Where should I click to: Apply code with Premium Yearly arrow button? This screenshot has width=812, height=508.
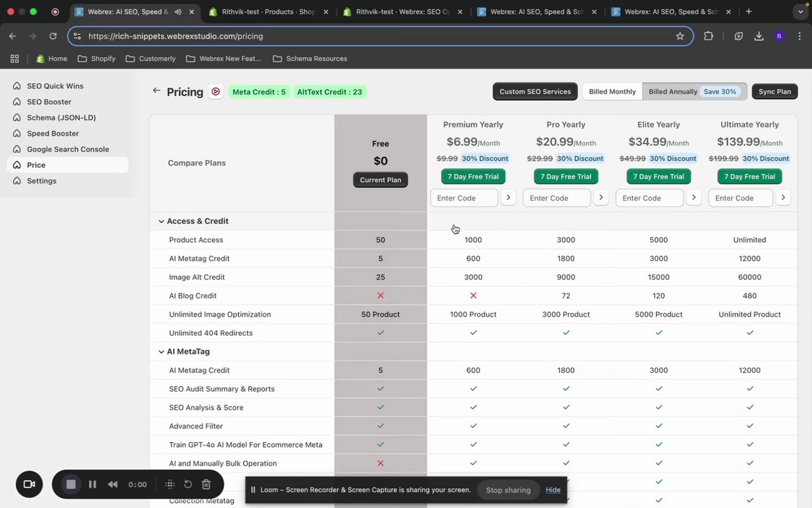508,197
